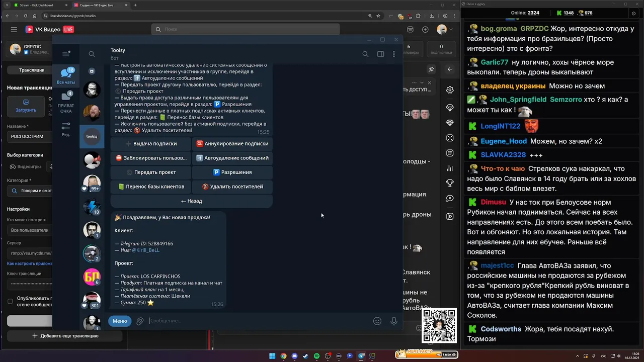
Task: Open 'Как настроить приложение' help link
Action: [x=30, y=263]
